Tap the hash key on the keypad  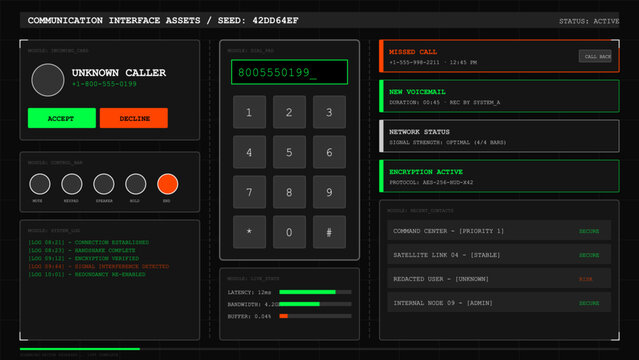(329, 232)
